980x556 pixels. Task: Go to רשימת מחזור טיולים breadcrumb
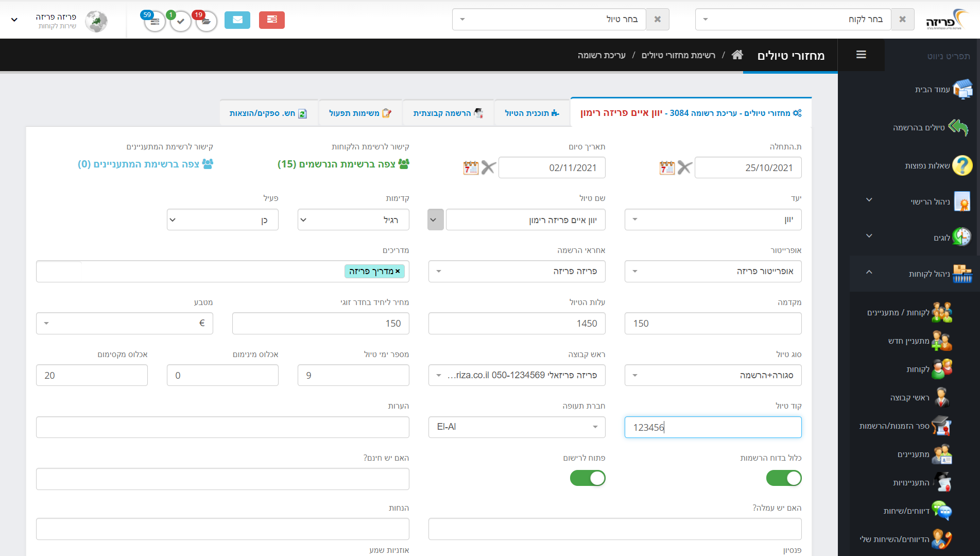point(678,55)
